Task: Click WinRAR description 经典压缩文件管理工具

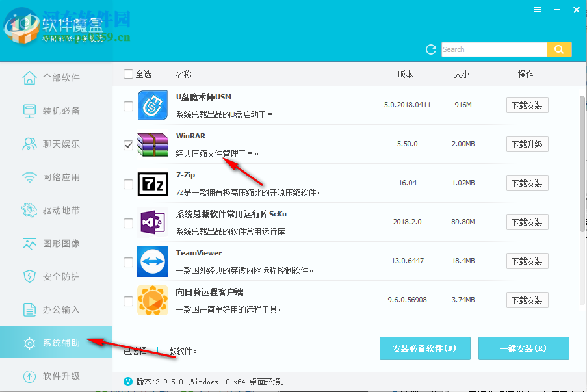Action: (x=217, y=153)
